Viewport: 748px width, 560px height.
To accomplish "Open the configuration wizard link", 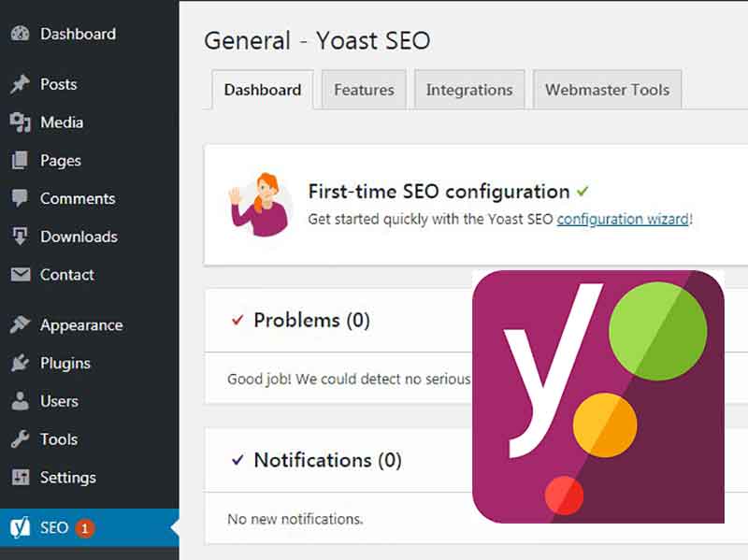I will point(623,220).
